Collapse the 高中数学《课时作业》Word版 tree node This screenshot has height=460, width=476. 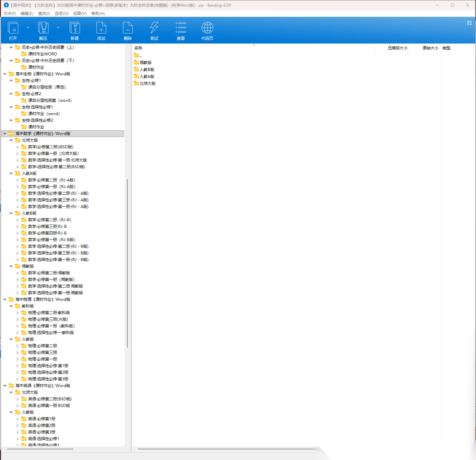point(5,134)
